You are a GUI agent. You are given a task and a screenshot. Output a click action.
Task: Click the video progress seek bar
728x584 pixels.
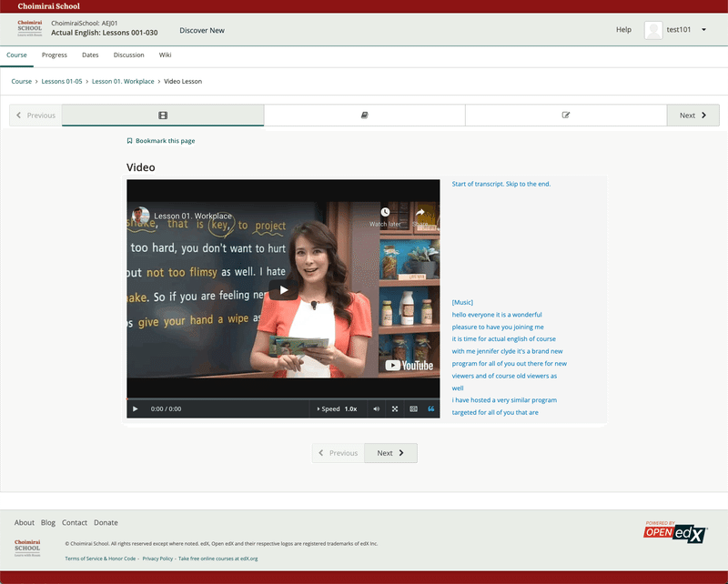click(x=283, y=398)
